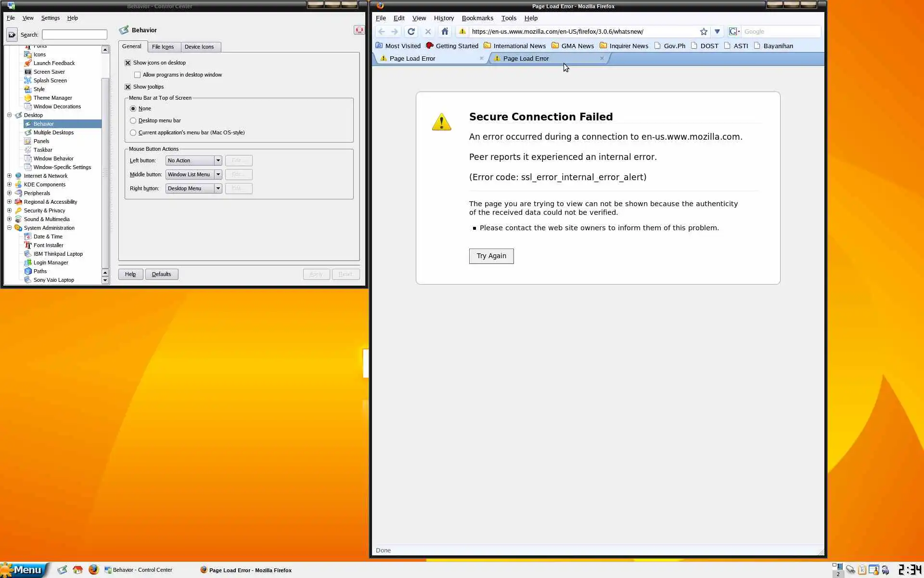
Task: Switch to File Icons tab
Action: (x=163, y=47)
